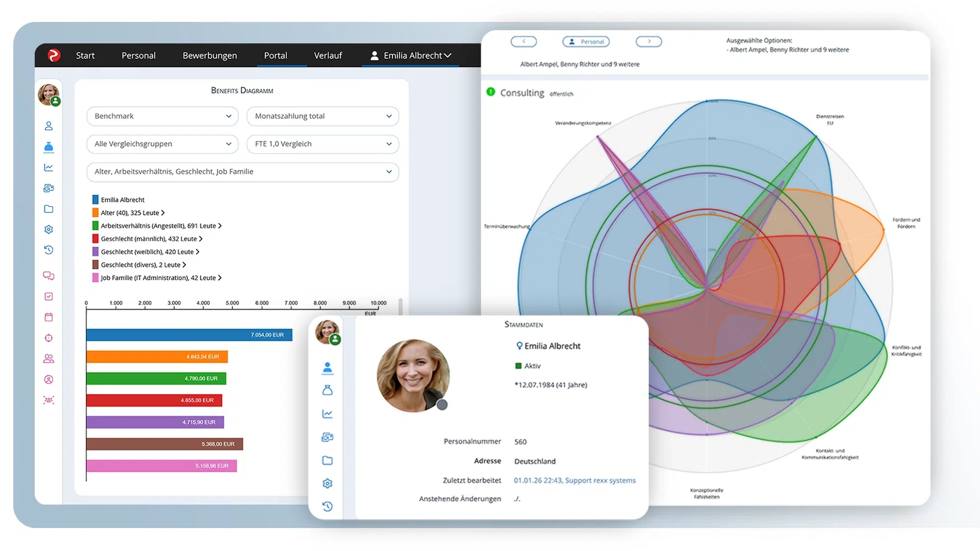Click the folder icon in left sidebar

pyautogui.click(x=48, y=209)
